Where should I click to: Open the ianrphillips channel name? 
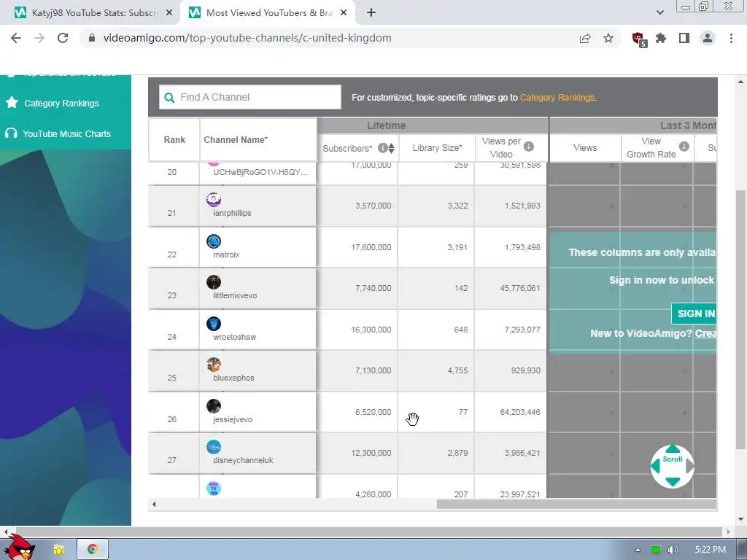(232, 213)
